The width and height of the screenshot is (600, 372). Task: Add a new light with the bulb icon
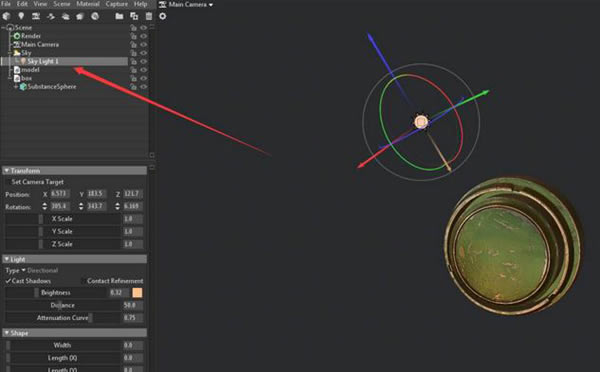21,16
